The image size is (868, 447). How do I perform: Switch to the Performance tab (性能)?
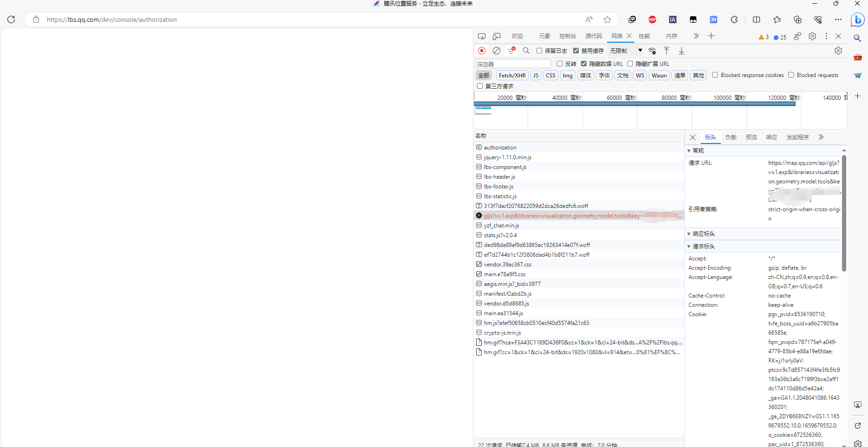[645, 36]
